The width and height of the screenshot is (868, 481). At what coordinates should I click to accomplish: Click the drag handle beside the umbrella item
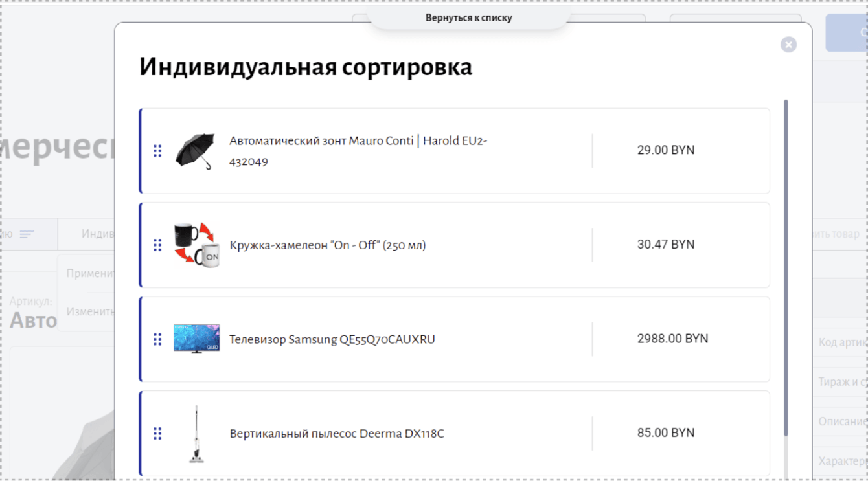tap(157, 151)
